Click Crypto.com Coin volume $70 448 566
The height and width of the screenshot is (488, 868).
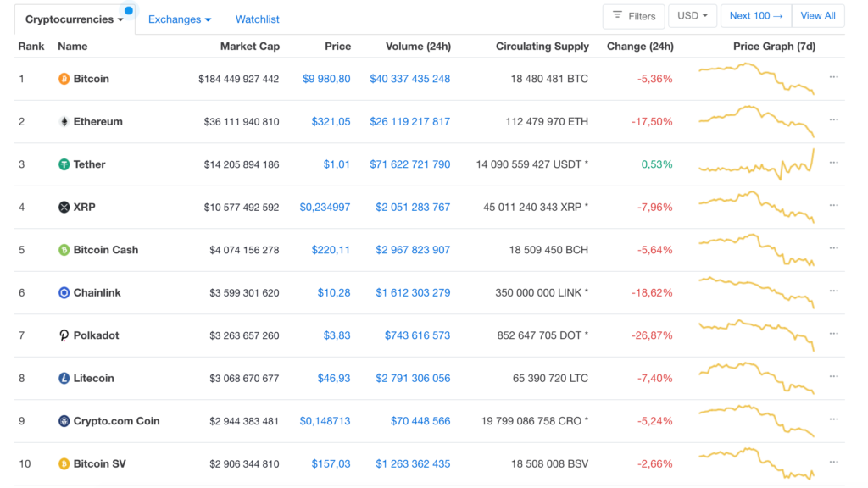420,421
